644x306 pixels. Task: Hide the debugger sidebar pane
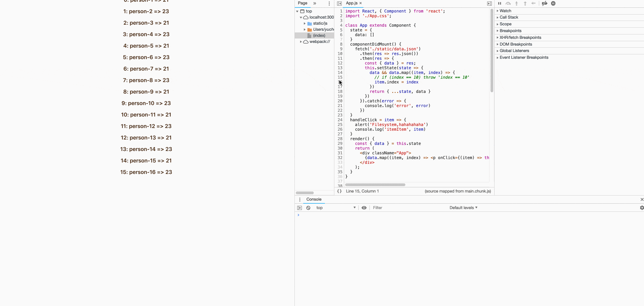(489, 3)
